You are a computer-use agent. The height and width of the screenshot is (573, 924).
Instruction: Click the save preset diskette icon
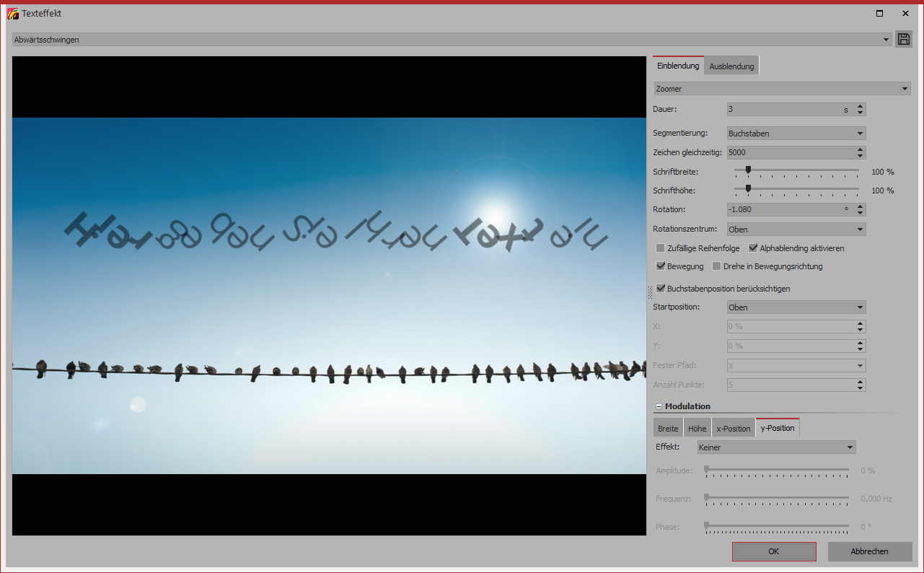point(904,39)
